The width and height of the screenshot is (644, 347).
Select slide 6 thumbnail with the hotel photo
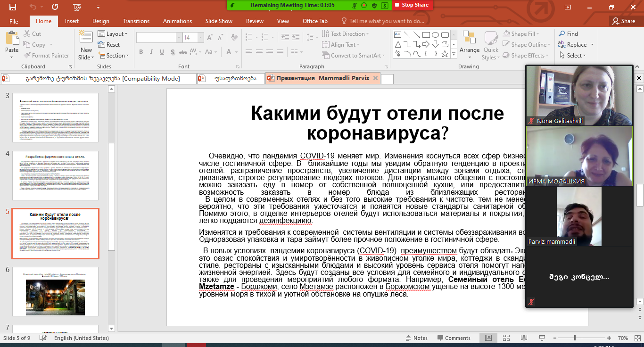point(55,292)
